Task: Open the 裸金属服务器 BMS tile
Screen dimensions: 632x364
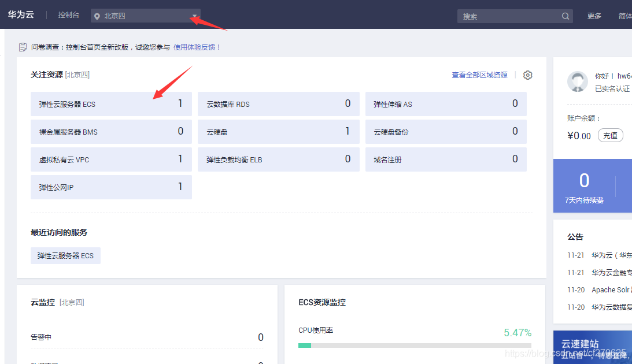Action: pos(111,132)
